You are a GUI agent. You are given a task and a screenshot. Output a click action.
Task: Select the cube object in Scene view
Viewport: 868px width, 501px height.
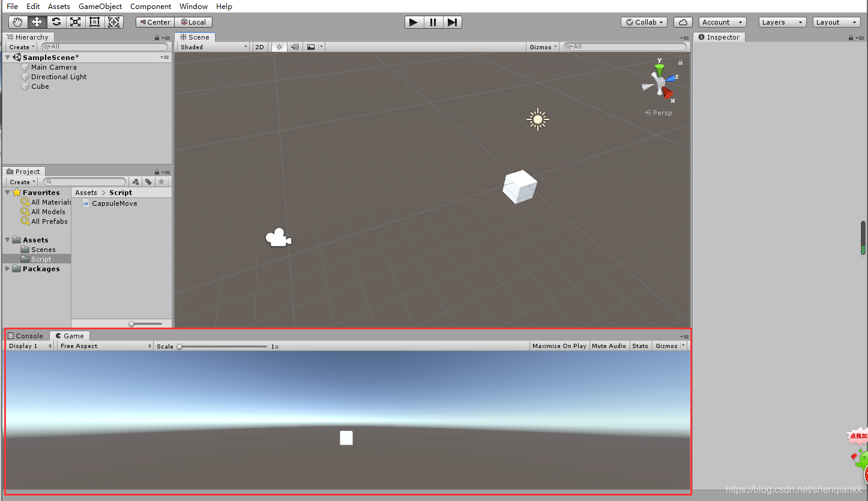pos(520,187)
